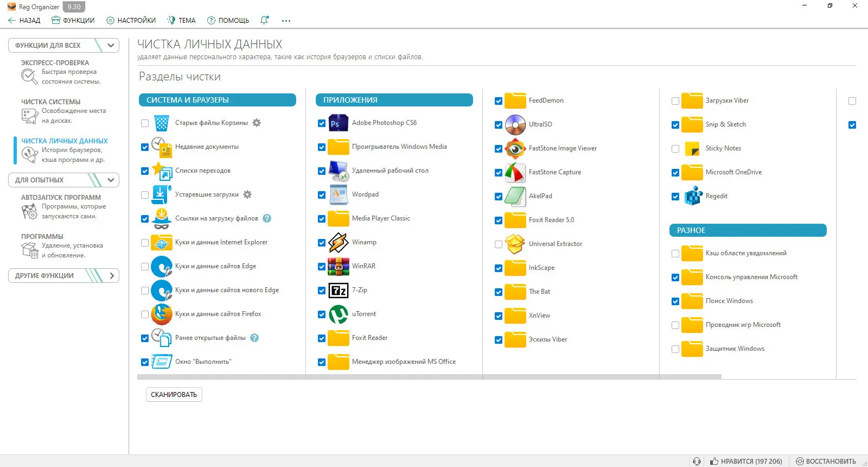Image resolution: width=868 pixels, height=467 pixels.
Task: Click the Консоль управления Microsoft label
Action: click(x=751, y=277)
